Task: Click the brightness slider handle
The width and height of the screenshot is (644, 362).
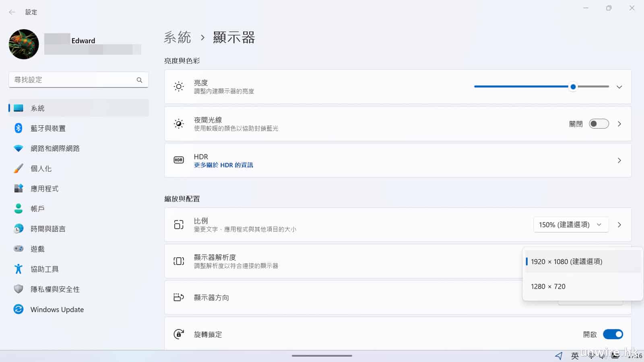Action: [x=573, y=86]
